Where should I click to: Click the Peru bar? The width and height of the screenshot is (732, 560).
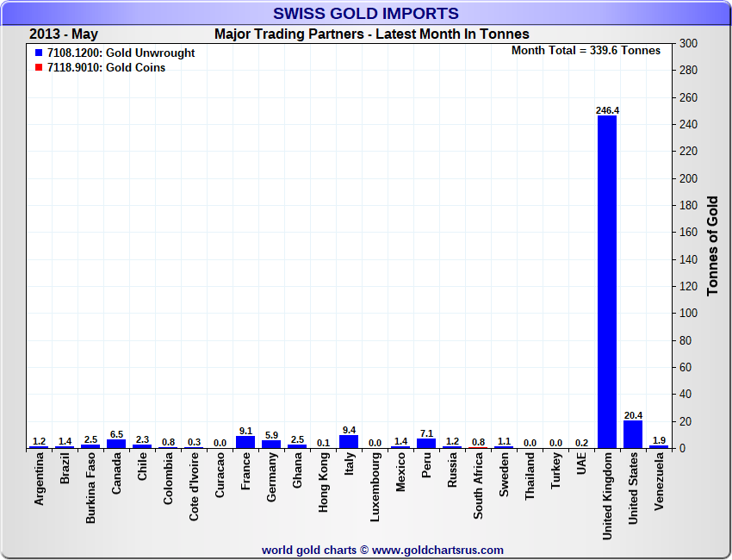425,443
